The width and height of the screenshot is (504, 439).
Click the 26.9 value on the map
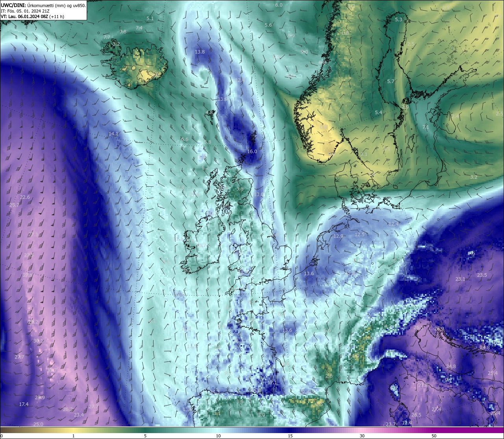[x=439, y=329]
